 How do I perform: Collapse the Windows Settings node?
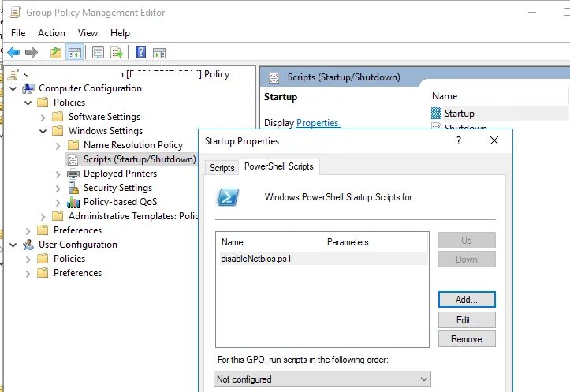point(43,131)
